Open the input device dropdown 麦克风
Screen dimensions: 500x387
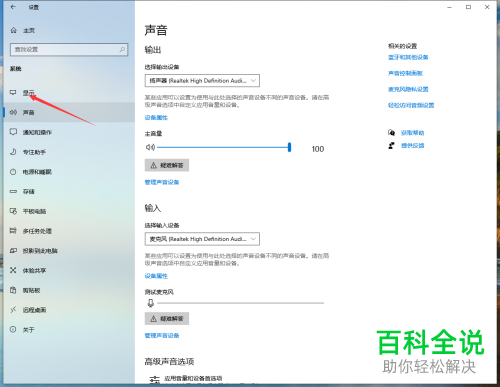[x=202, y=239]
